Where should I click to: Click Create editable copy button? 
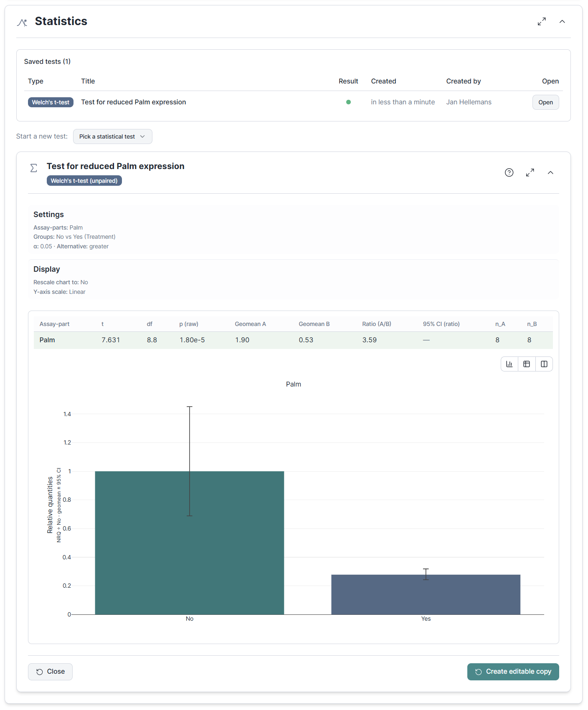click(513, 672)
